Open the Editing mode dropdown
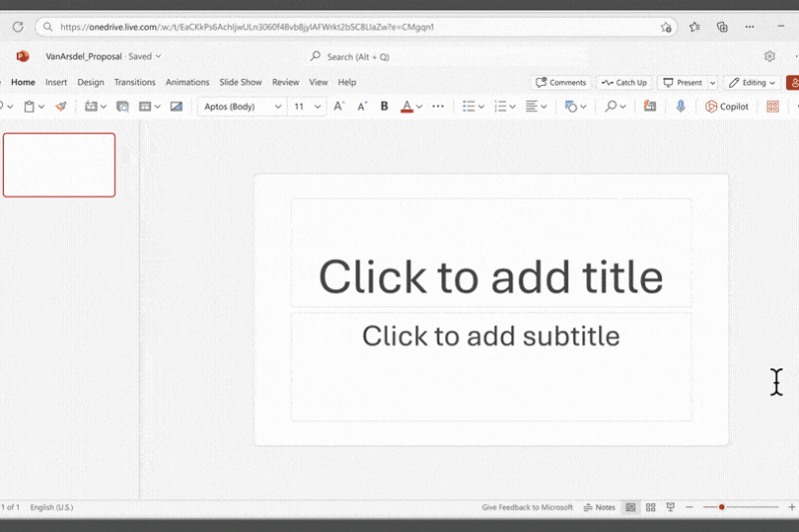Viewport: 799px width, 532px height. point(752,83)
